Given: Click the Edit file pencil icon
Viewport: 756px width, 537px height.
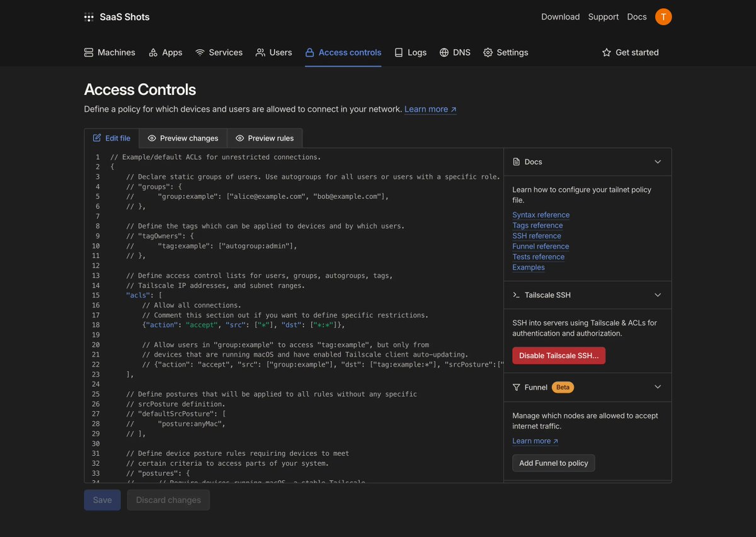Looking at the screenshot, I should pyautogui.click(x=97, y=138).
